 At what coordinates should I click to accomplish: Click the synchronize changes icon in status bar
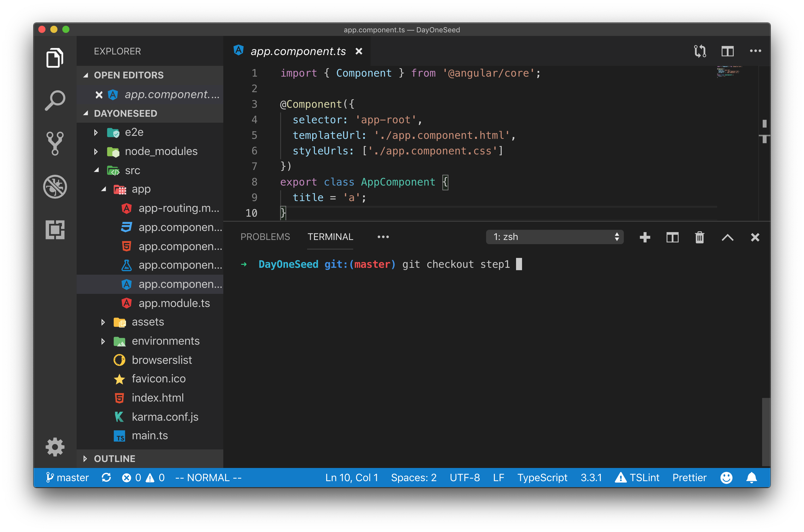pos(106,478)
